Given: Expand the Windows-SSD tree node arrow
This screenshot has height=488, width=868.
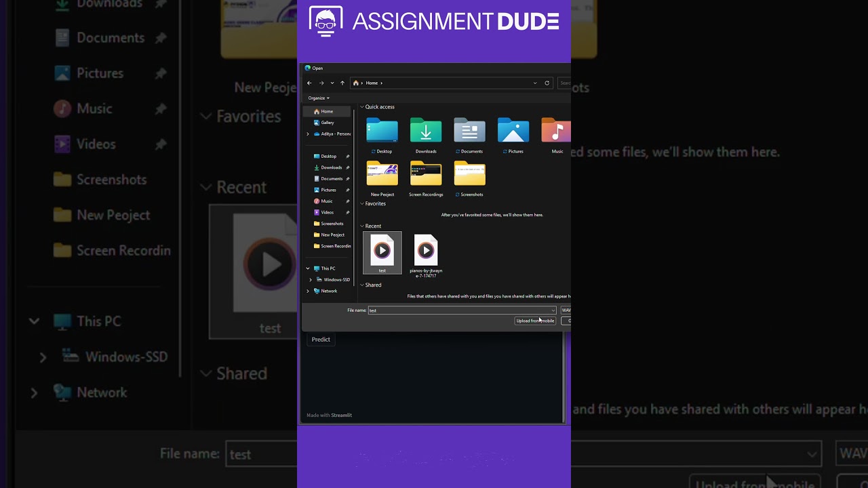Looking at the screenshot, I should click(x=311, y=280).
